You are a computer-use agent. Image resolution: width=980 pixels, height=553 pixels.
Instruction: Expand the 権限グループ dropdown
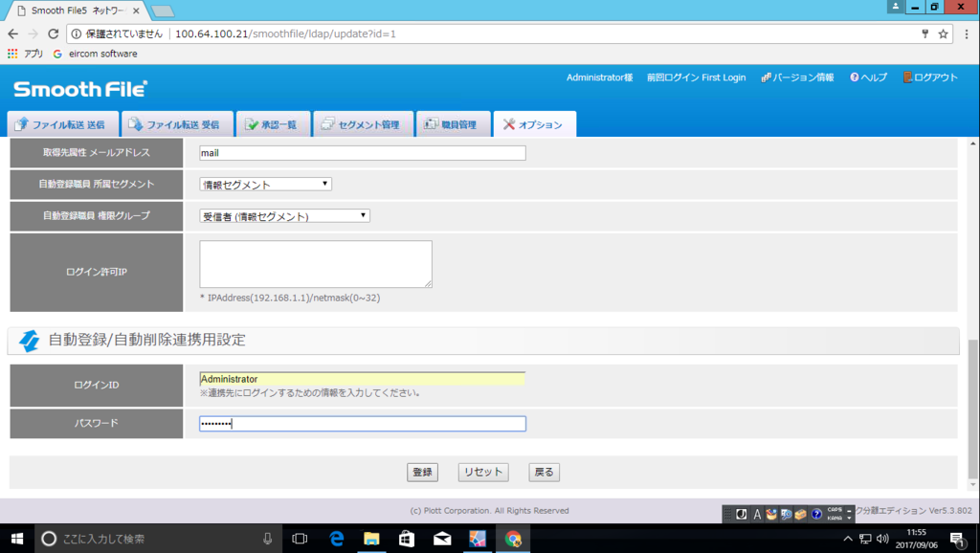(284, 216)
